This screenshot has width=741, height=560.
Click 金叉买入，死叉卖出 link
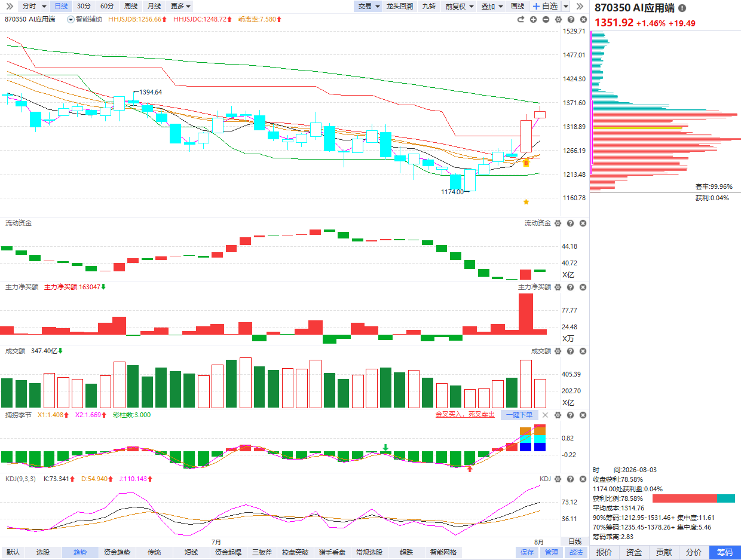465,415
